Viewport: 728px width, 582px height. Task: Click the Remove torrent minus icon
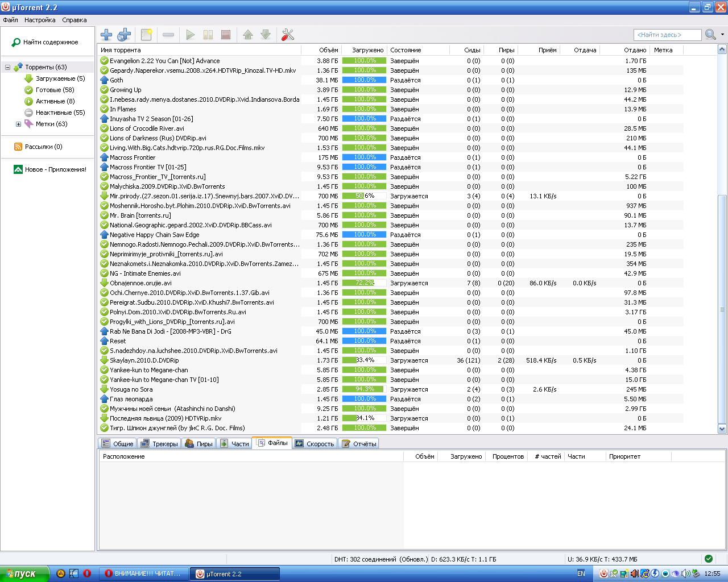[x=168, y=35]
